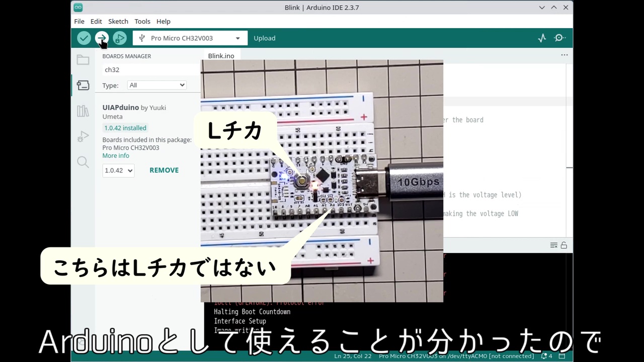Open the Serial Plotter

[542, 38]
